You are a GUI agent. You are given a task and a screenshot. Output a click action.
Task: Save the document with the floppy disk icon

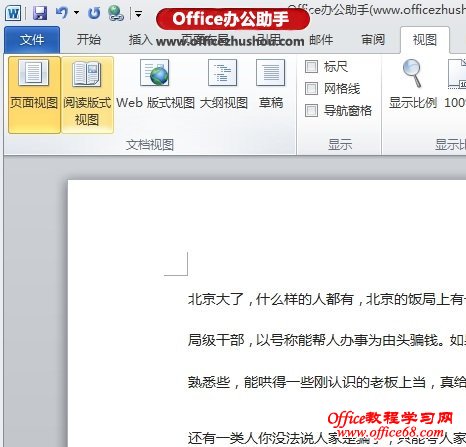(40, 13)
